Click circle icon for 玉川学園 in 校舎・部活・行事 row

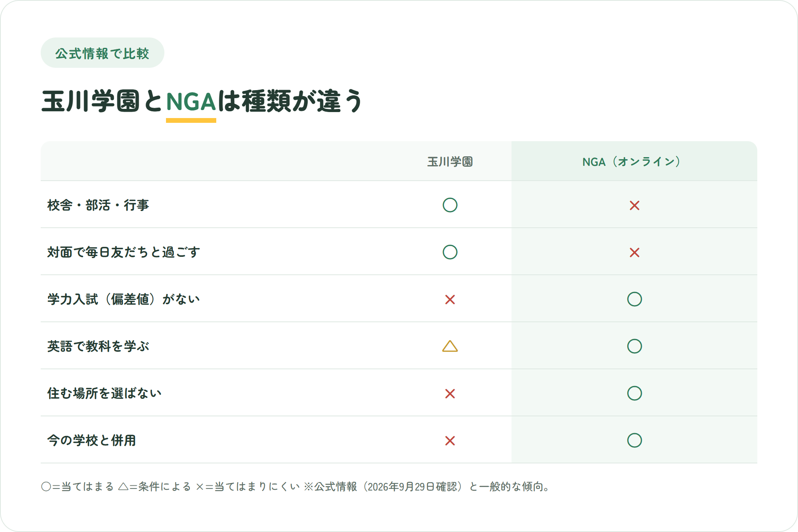pyautogui.click(x=450, y=205)
